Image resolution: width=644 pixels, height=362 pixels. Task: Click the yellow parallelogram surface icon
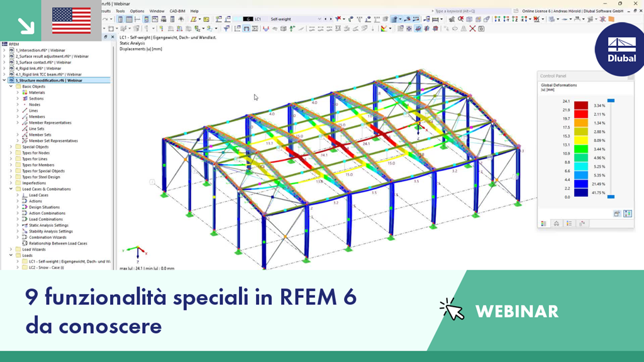(193, 19)
